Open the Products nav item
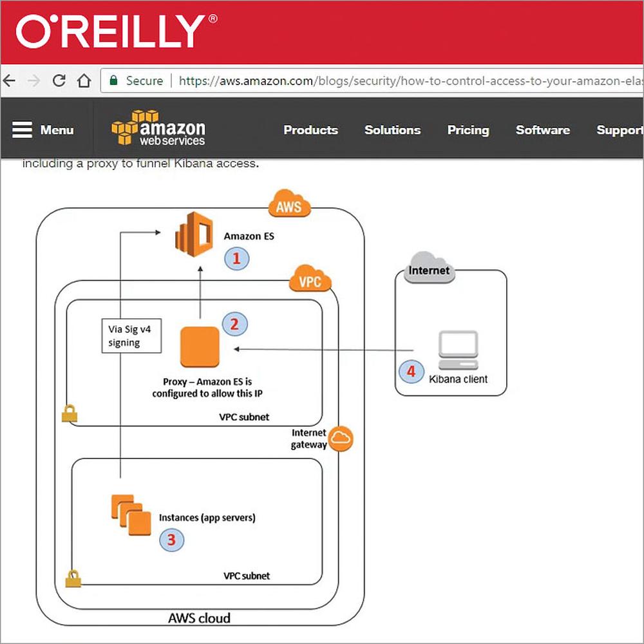This screenshot has width=644, height=644. (x=310, y=130)
